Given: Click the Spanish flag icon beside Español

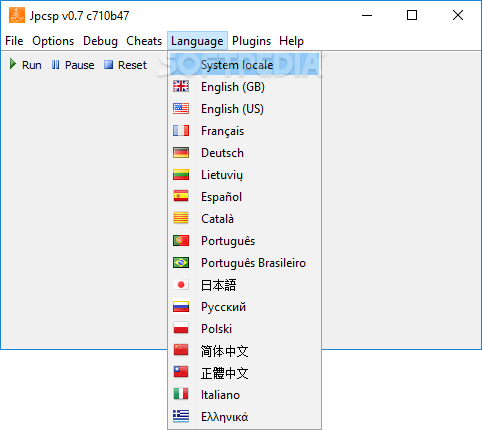Looking at the screenshot, I should (x=181, y=197).
